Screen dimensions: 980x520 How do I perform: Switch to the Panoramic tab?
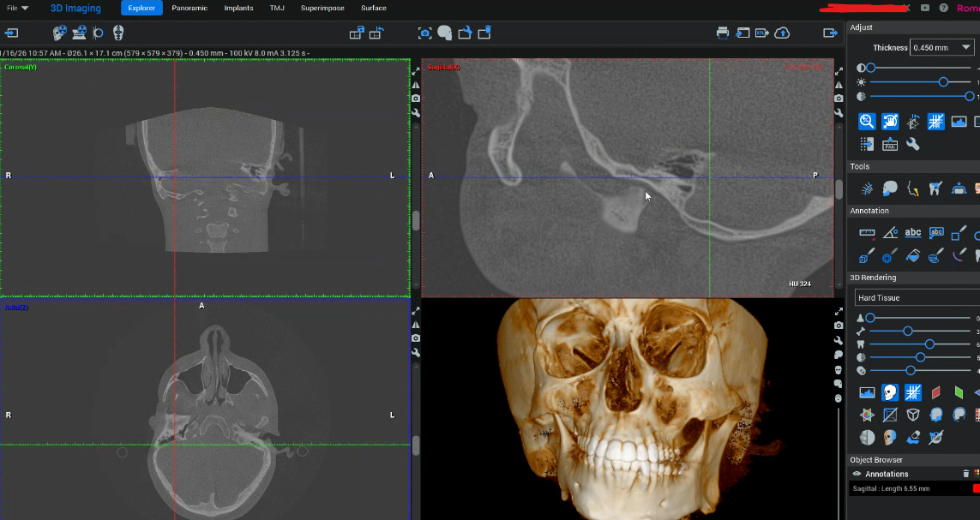point(189,8)
